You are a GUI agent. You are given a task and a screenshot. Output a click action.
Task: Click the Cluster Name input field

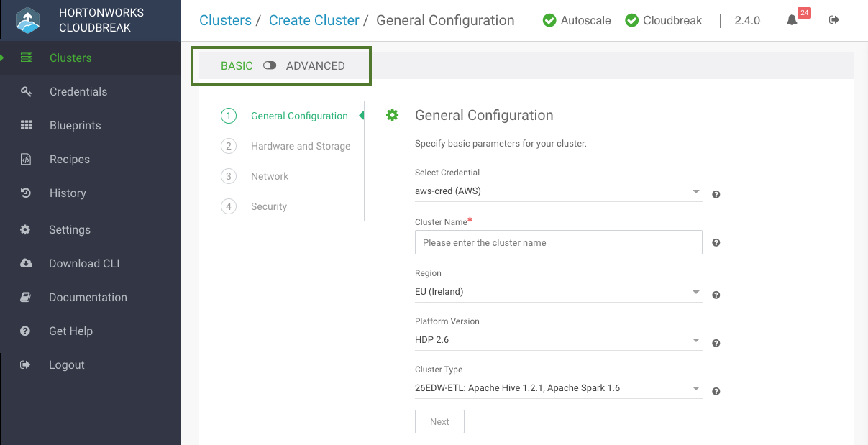[x=558, y=242]
